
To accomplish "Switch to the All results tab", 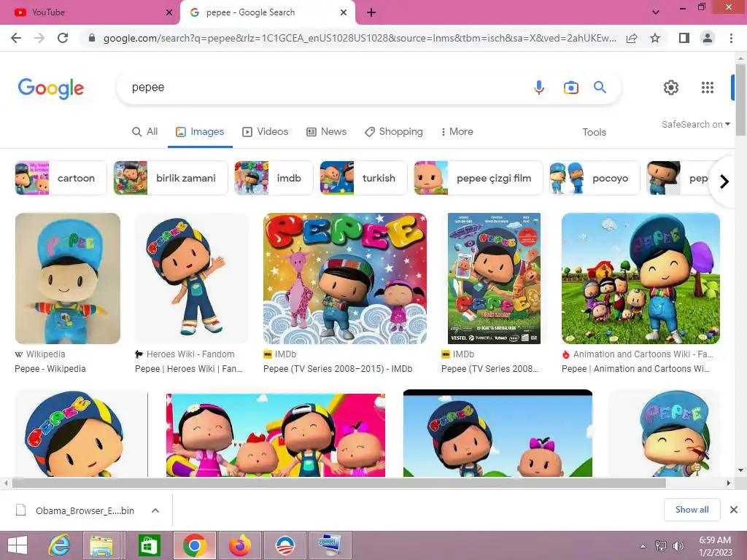I will pos(145,132).
